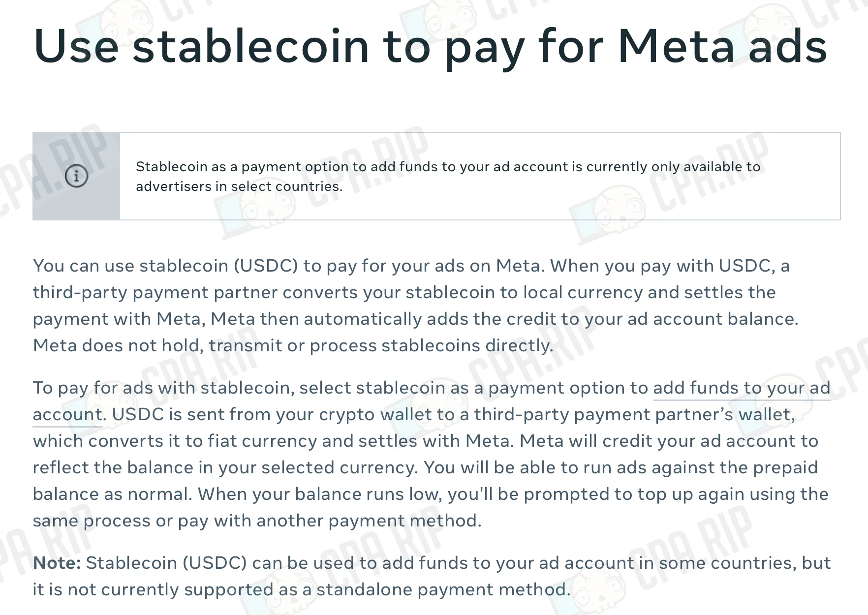Click the info icon in the notice box
Viewport: 868px width, 615px height.
click(76, 176)
